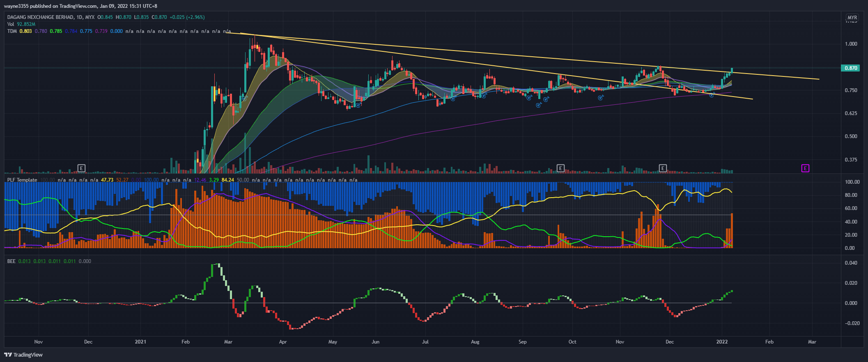Click the 0.375 price axis label
The image size is (868, 362).
pyautogui.click(x=851, y=160)
